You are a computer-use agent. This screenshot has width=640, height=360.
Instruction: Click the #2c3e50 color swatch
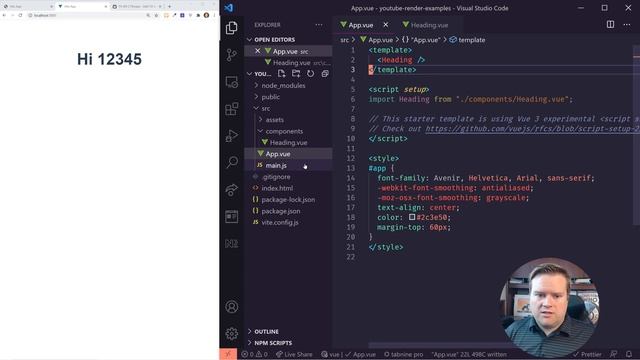(x=412, y=217)
